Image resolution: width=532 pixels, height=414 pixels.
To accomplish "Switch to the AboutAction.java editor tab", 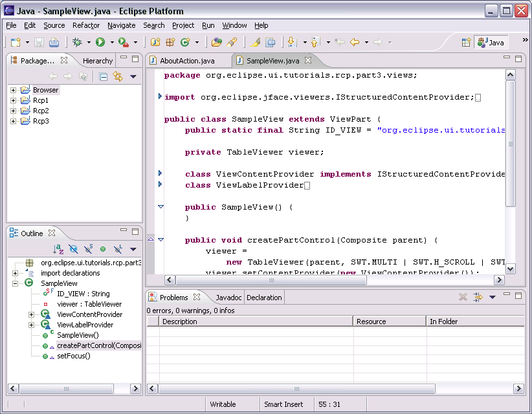I will (187, 61).
